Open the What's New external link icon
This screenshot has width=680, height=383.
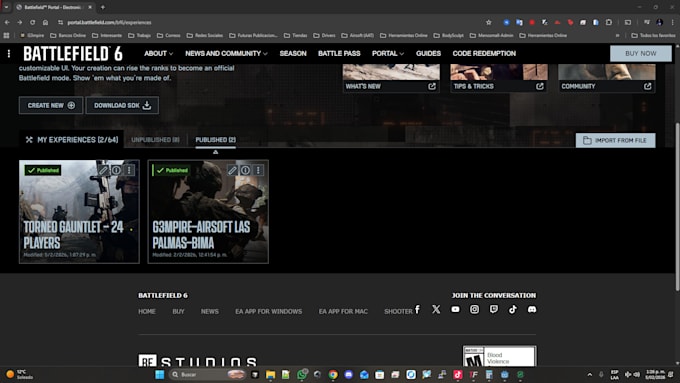432,86
